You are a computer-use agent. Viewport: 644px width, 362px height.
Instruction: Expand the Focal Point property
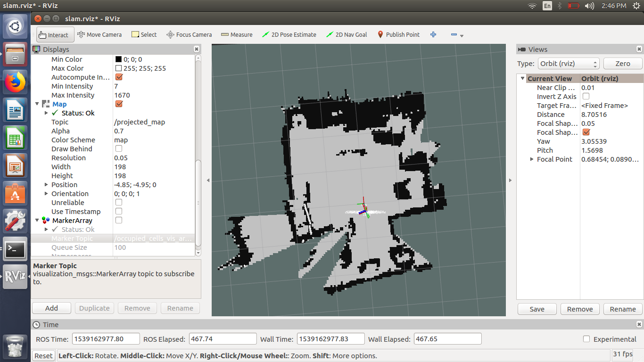click(532, 159)
